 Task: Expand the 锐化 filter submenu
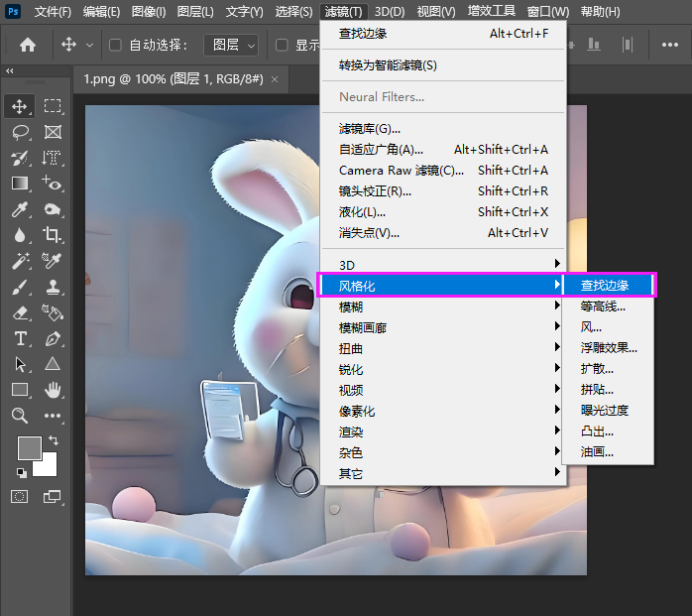pos(442,369)
